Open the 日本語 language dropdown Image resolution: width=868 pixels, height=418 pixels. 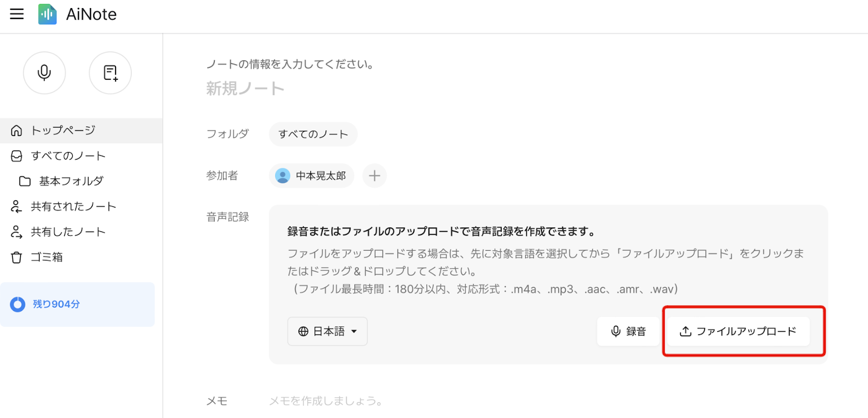point(328,332)
